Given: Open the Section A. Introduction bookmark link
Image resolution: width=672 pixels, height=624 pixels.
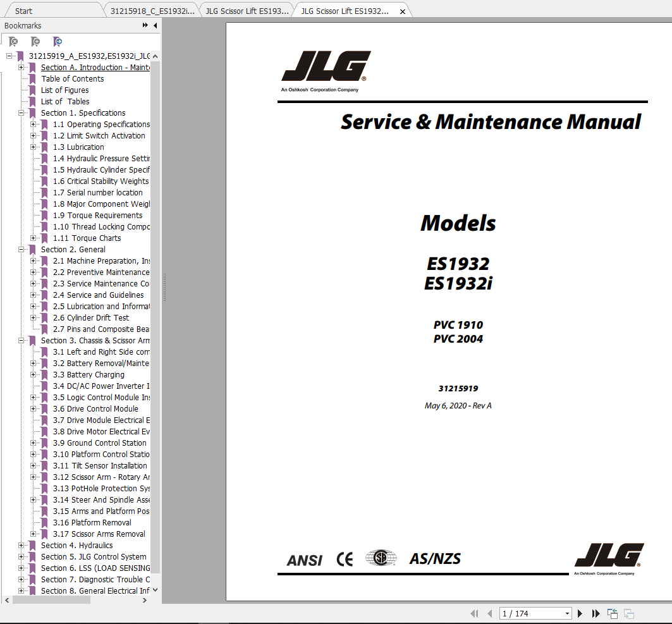Looking at the screenshot, I should click(95, 67).
